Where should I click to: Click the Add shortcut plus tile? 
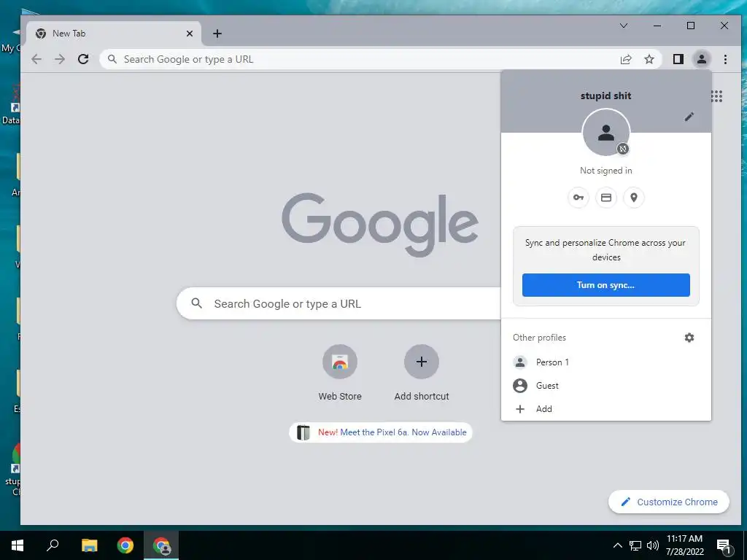[x=421, y=373]
